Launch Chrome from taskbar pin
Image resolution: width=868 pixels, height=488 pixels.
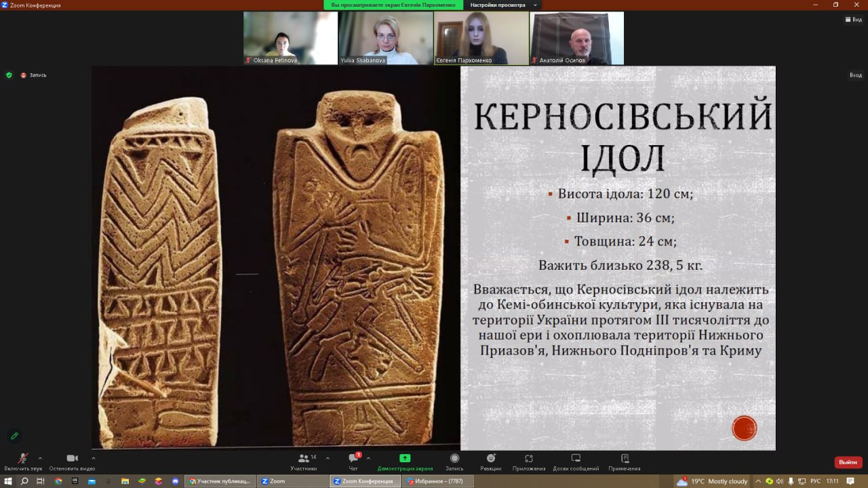(x=58, y=481)
